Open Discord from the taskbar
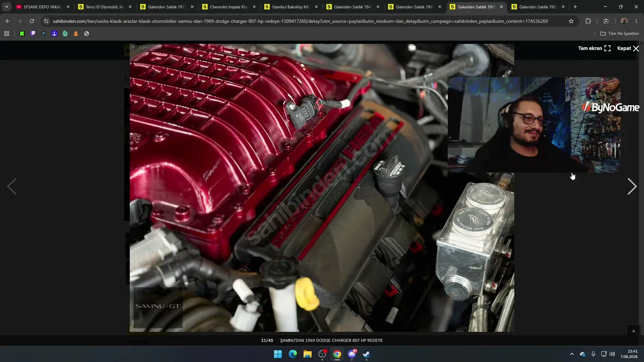 click(352, 354)
